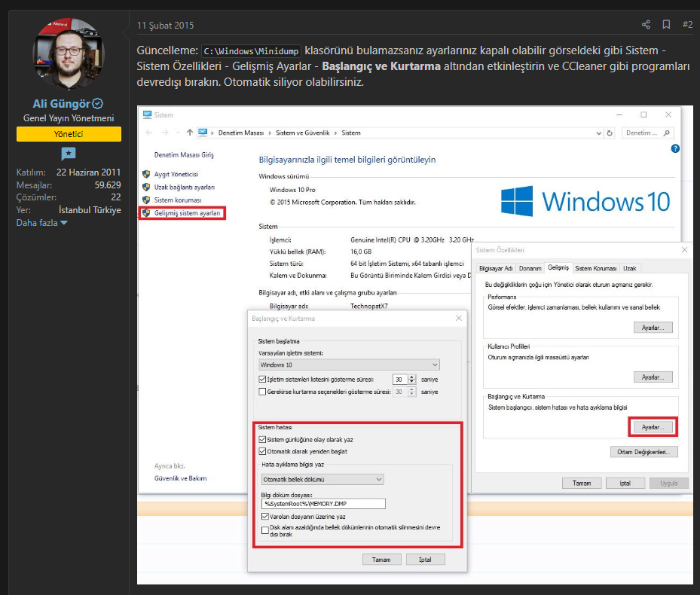Open Uzak bağlantı ayarları

[x=185, y=187]
